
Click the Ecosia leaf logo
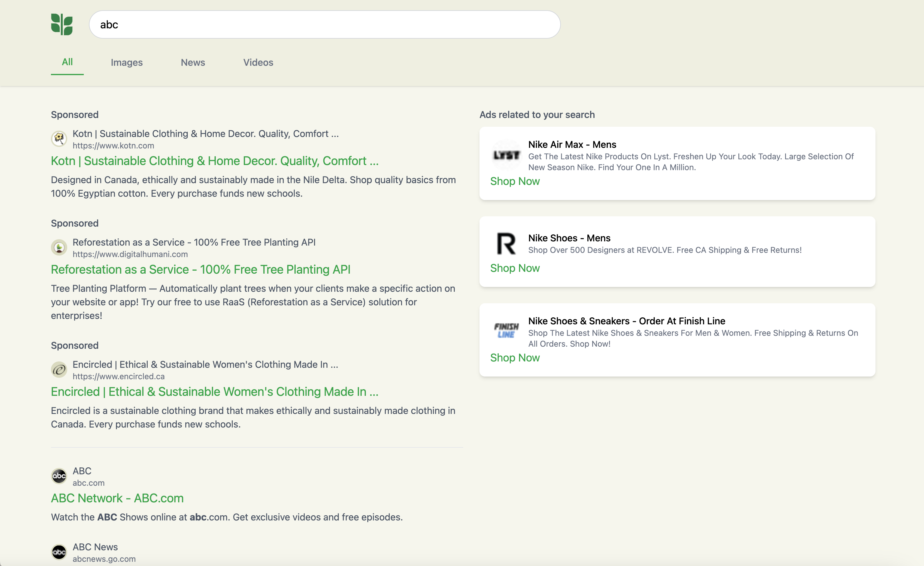pos(62,24)
